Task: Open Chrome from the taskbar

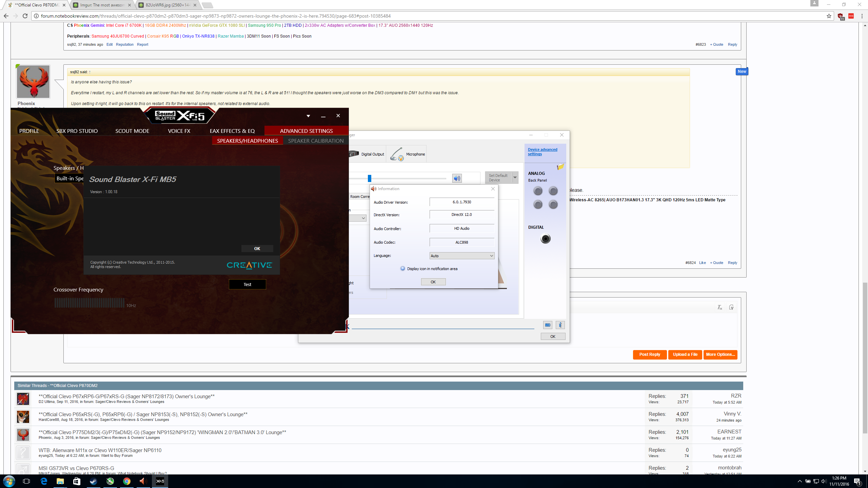Action: click(x=126, y=481)
